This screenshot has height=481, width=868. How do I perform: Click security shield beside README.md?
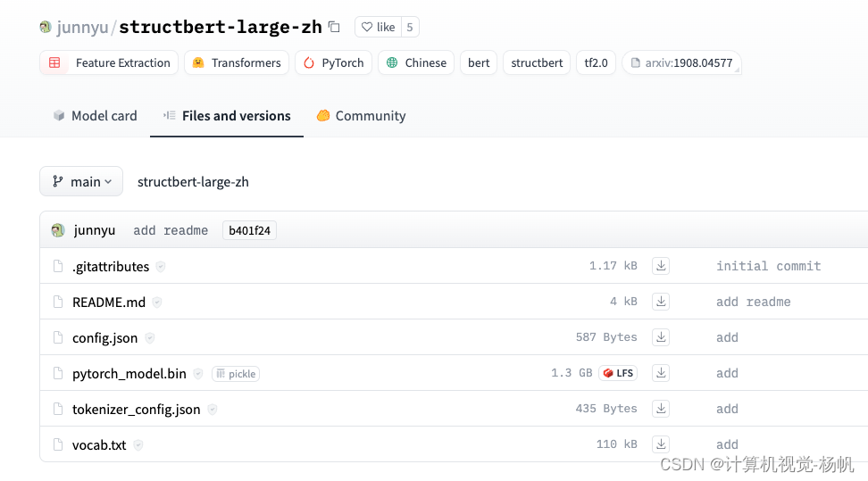tap(157, 303)
